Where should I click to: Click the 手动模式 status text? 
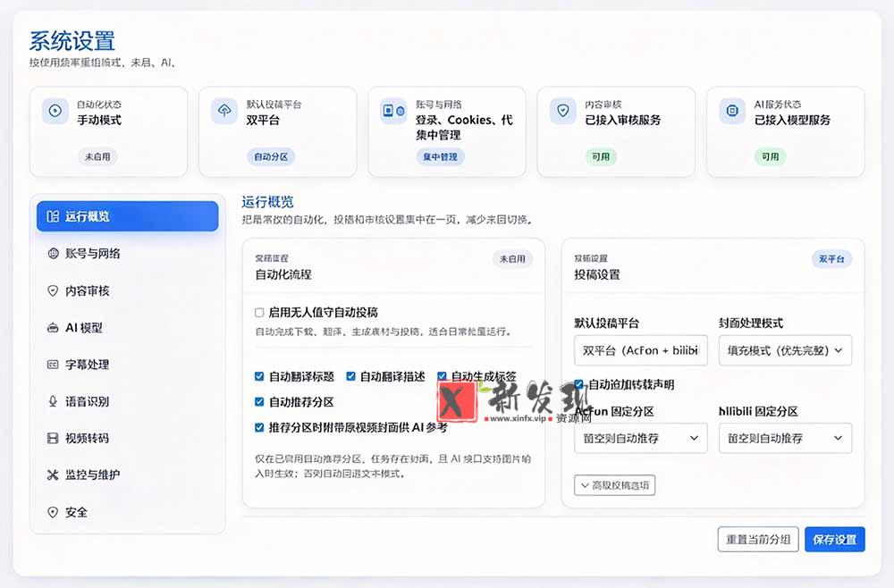tap(99, 121)
